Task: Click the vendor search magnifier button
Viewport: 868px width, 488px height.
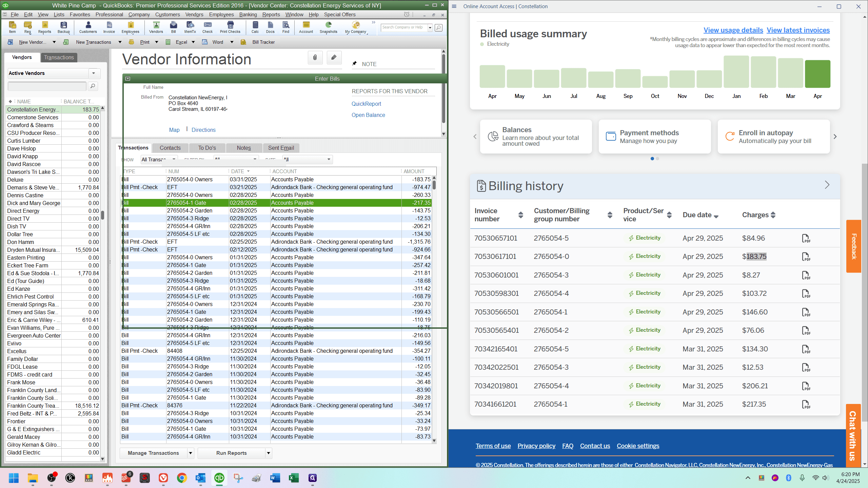Action: [93, 86]
